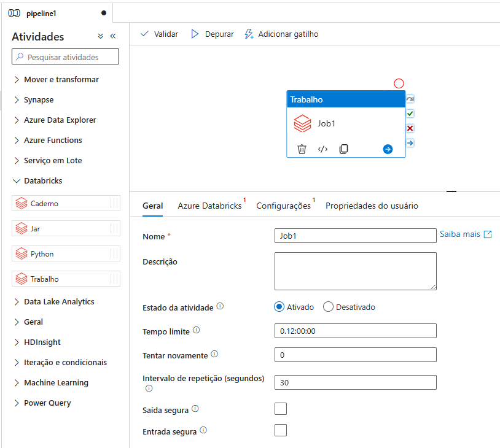Click the Depurar play icon

(195, 34)
